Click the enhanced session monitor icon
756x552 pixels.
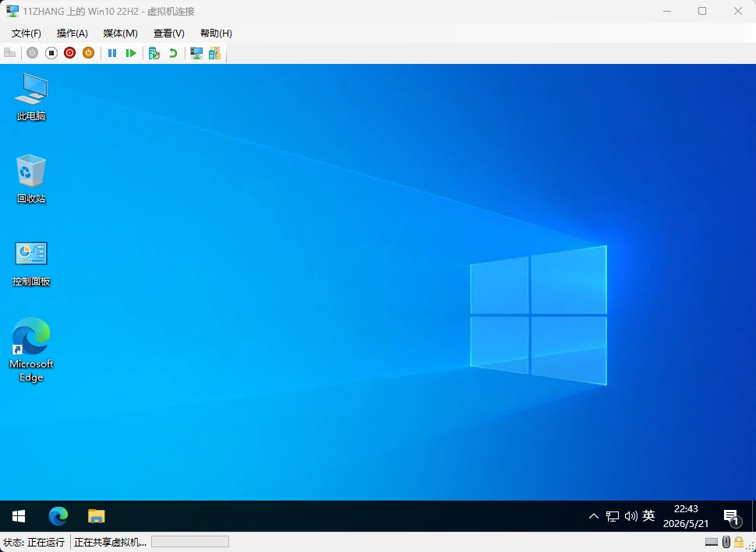pyautogui.click(x=196, y=53)
